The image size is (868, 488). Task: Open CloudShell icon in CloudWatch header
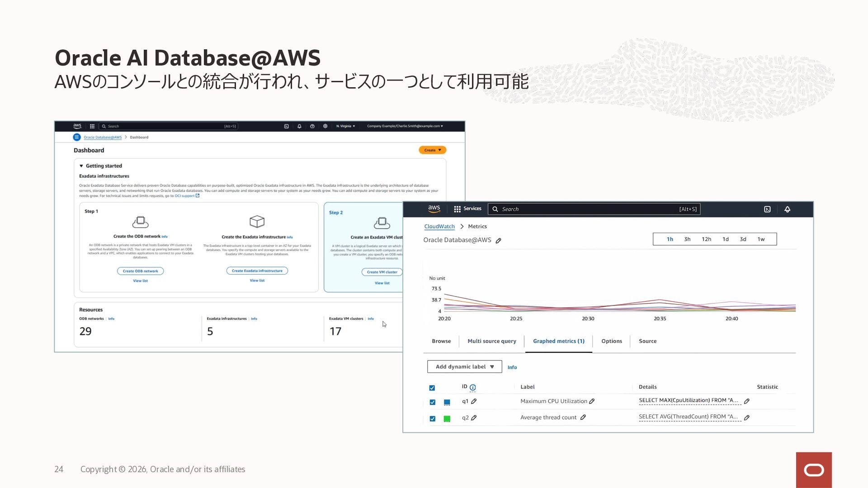(767, 209)
